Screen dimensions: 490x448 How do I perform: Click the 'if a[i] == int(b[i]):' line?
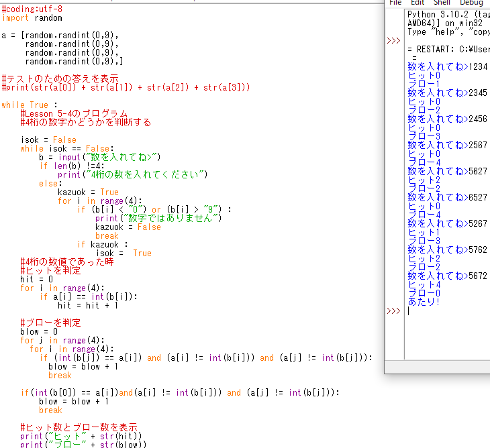click(89, 296)
